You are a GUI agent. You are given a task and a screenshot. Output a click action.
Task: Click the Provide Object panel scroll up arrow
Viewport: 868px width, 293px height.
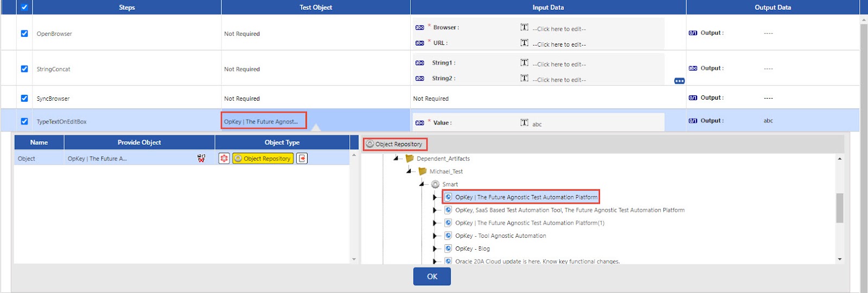click(354, 155)
